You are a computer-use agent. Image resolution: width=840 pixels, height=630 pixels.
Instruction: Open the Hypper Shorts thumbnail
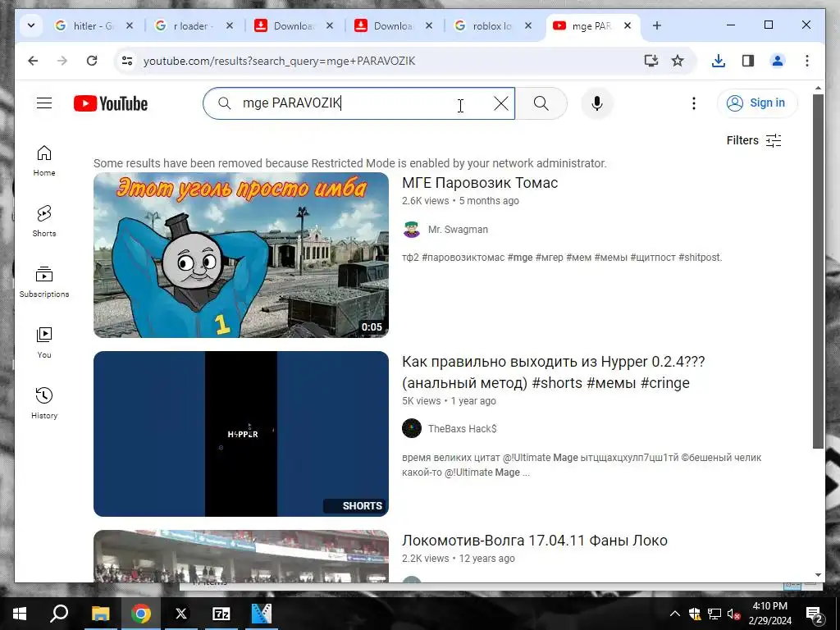pyautogui.click(x=241, y=434)
